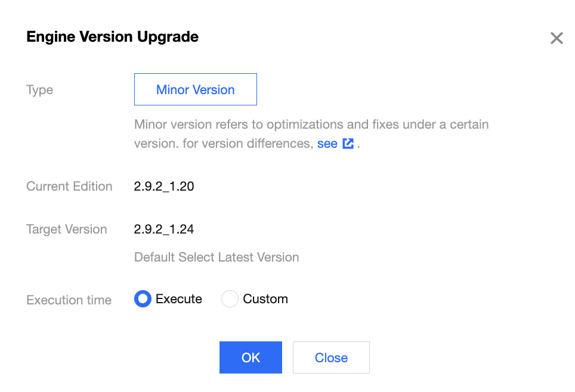
Task: Select the Execute radio button circle
Action: point(143,299)
